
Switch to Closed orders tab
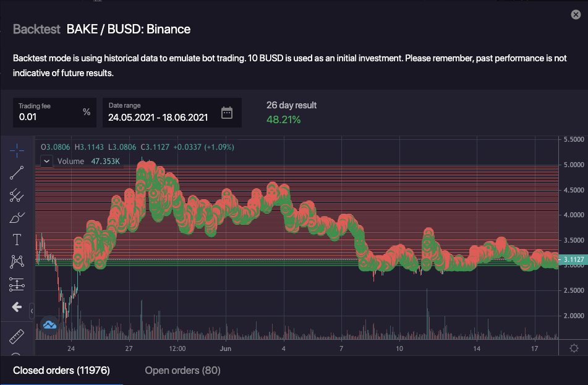(x=61, y=370)
